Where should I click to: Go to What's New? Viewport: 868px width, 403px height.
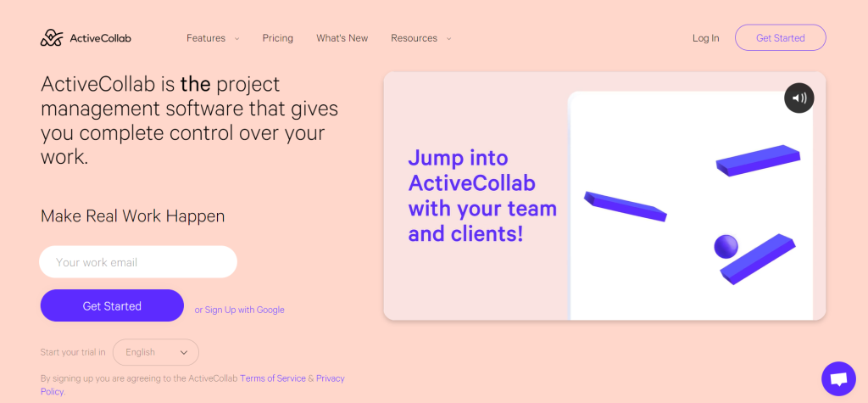[342, 38]
